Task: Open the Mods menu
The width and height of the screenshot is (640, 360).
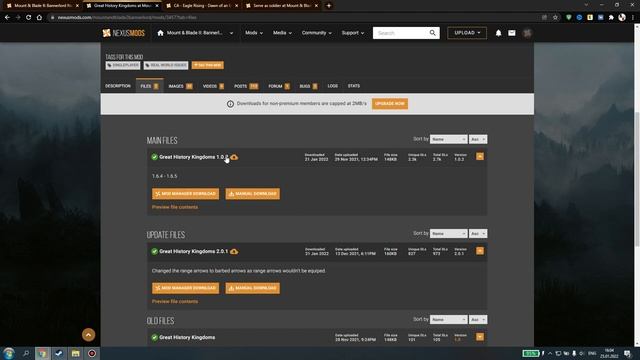Action: pos(254,33)
